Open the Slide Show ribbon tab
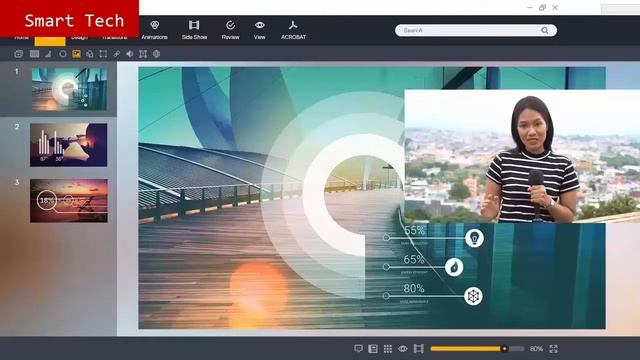 194,30
